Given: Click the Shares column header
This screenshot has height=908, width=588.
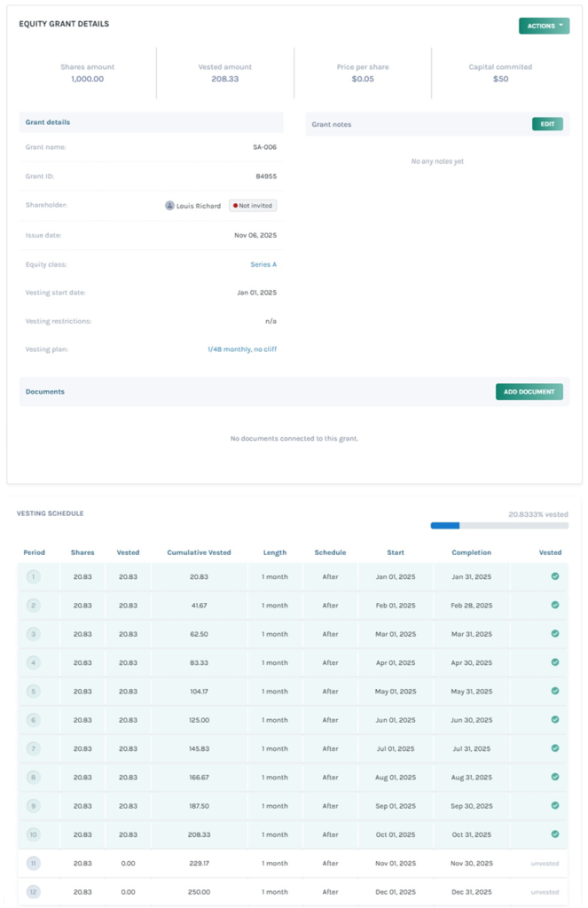Looking at the screenshot, I should [82, 552].
